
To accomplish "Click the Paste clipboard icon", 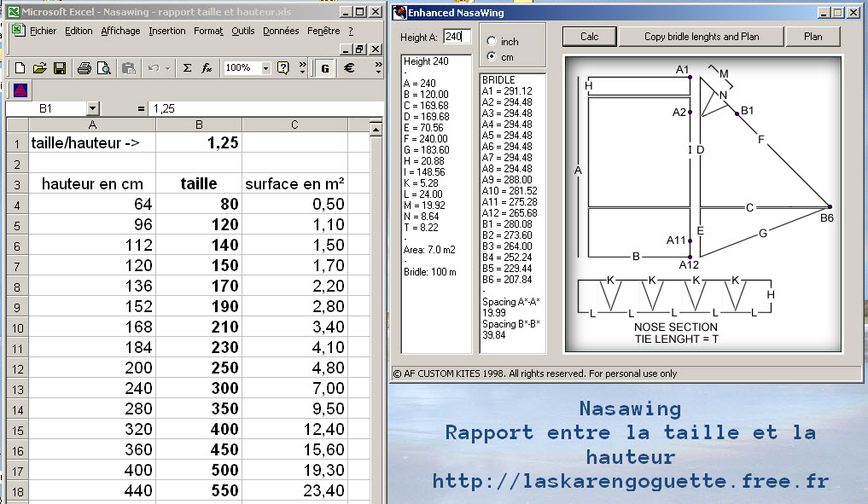I will (128, 68).
